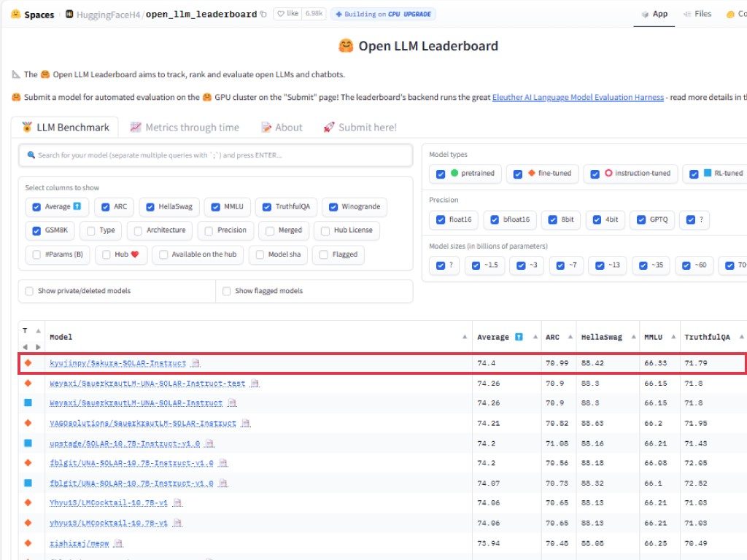Open the Eleuther AI Language Model Evaluation Harness link

point(578,97)
